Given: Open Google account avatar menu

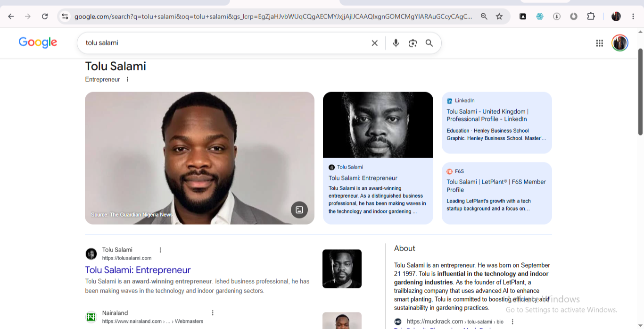Looking at the screenshot, I should click(x=620, y=43).
